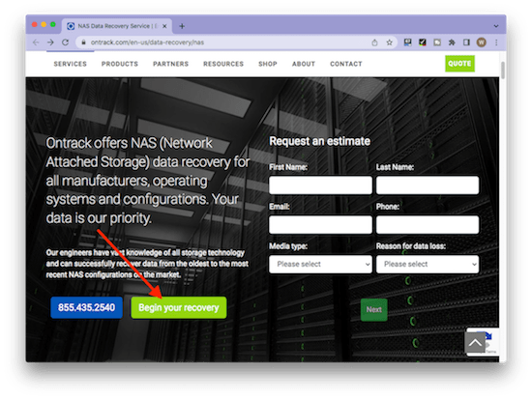Click the second extension icon in the toolbar
Image resolution: width=532 pixels, height=399 pixels.
click(423, 43)
